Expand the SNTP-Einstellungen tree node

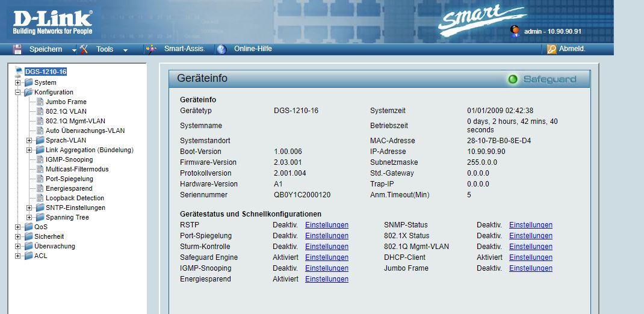29,208
